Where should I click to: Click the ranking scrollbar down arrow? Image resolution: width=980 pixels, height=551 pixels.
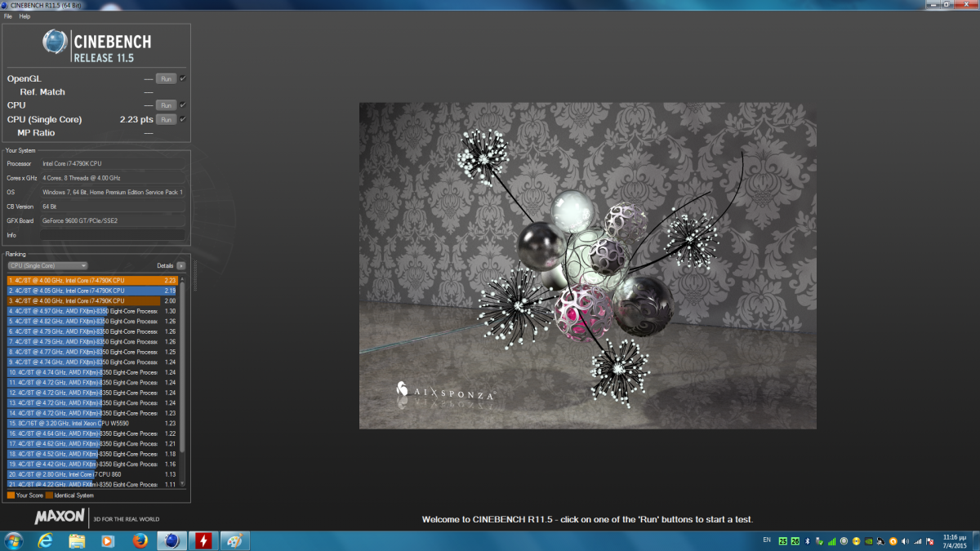point(183,485)
